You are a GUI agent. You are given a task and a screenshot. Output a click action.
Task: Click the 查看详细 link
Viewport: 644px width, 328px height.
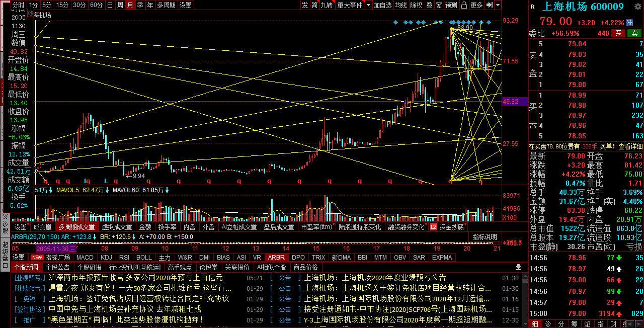(x=630, y=146)
